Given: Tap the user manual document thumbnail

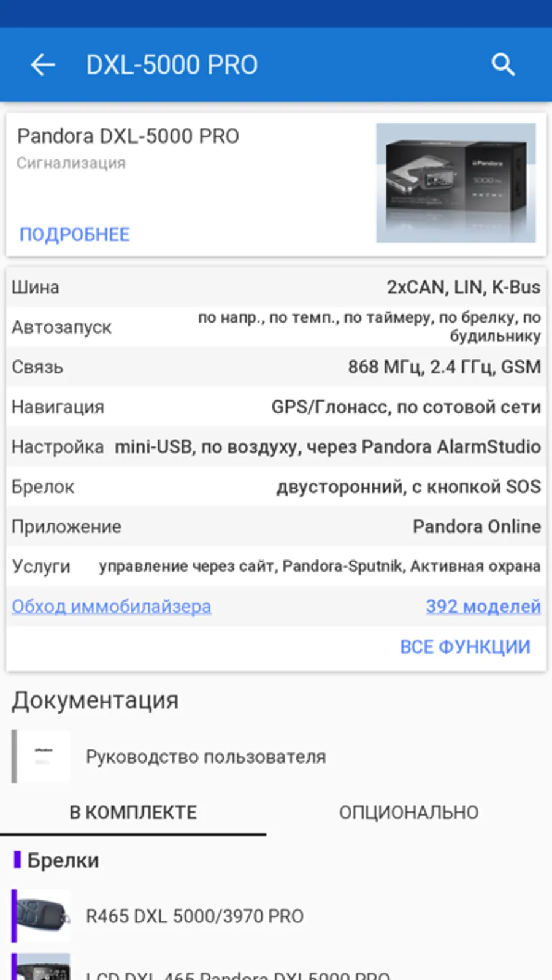Looking at the screenshot, I should [x=42, y=756].
